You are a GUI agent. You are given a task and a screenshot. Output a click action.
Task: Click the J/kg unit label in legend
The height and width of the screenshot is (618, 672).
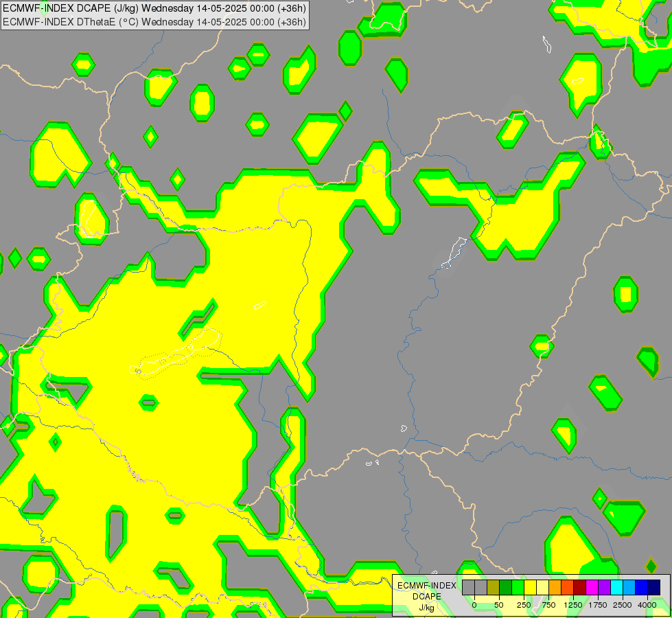coord(427,608)
